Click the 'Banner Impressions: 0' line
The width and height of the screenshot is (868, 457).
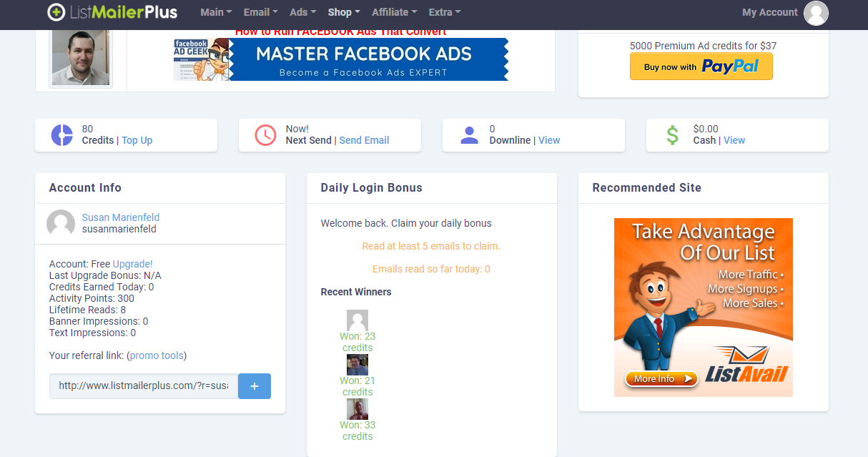tap(99, 321)
